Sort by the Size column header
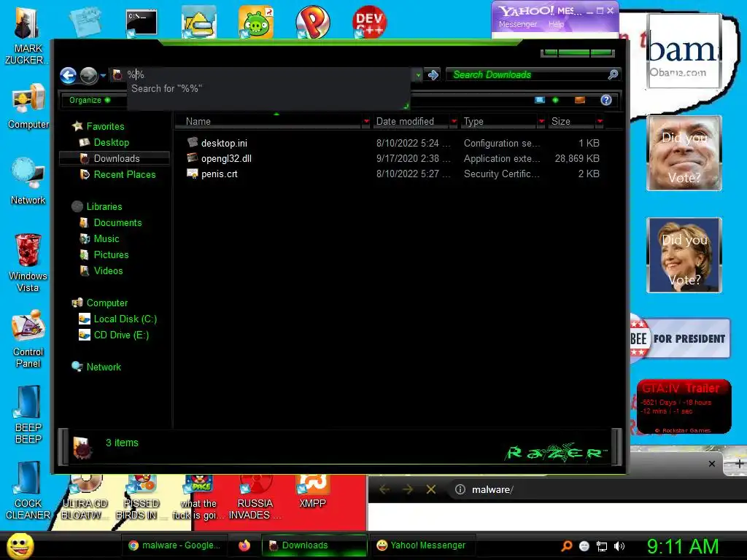Screen dimensions: 747x560 pos(571,122)
